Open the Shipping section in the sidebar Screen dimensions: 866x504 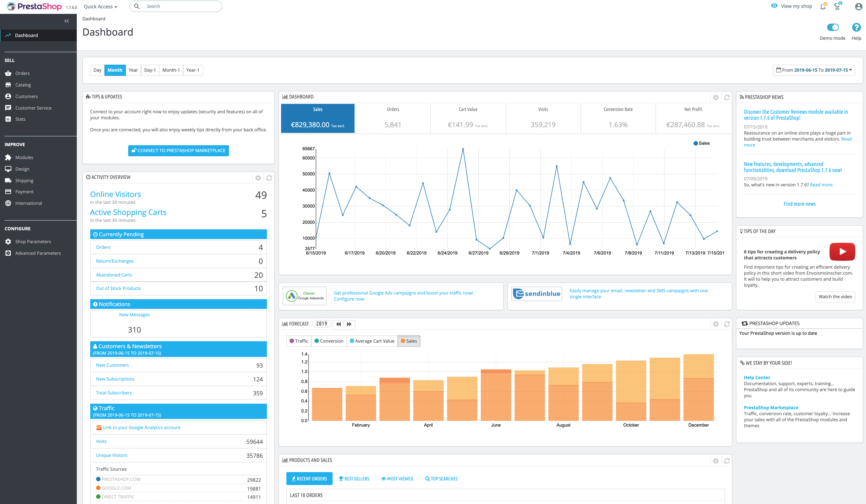[24, 180]
